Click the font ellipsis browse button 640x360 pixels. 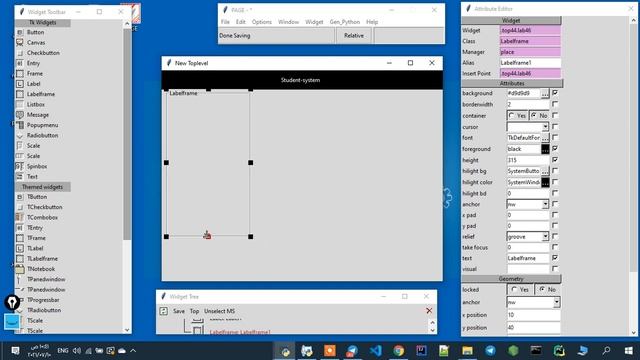pos(545,138)
